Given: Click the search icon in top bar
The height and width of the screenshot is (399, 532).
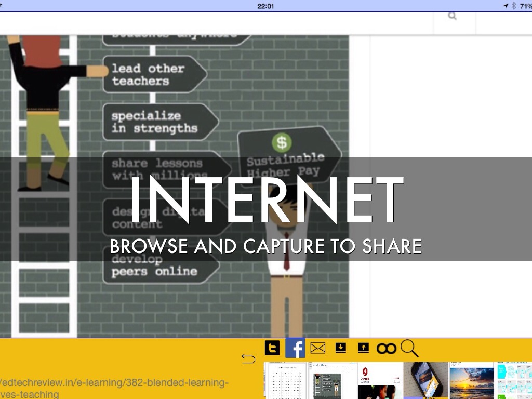Looking at the screenshot, I should point(452,16).
